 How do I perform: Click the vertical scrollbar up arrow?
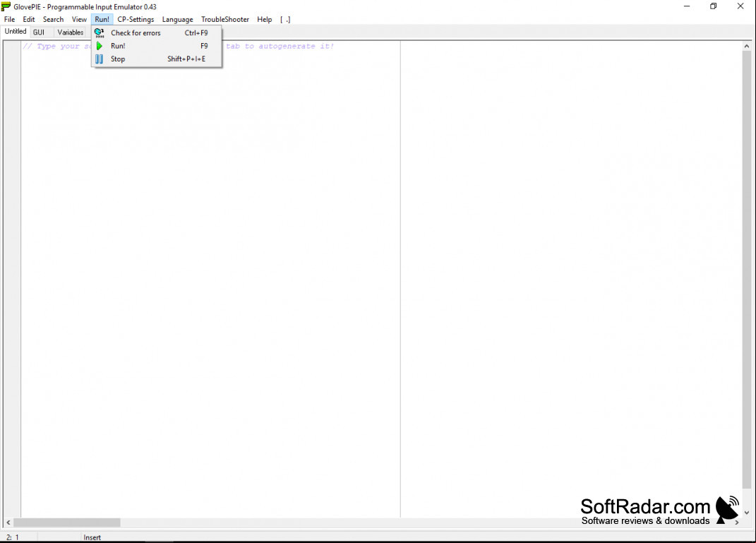[x=746, y=47]
